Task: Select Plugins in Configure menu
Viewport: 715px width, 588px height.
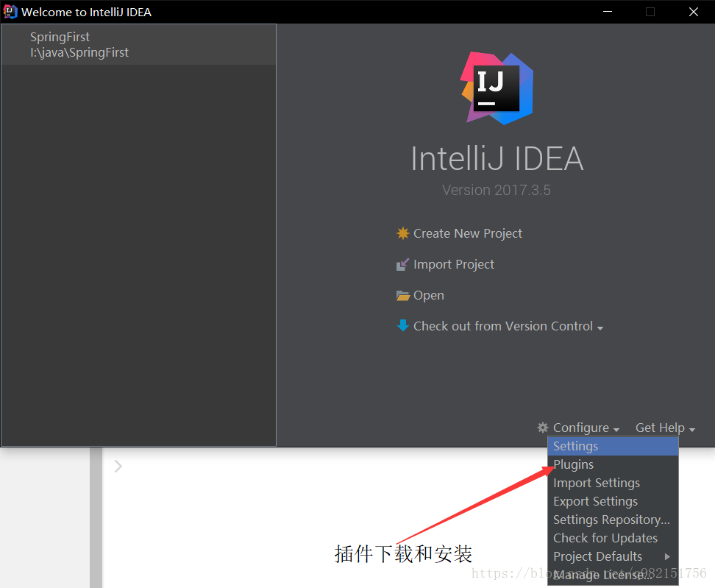Action: (613, 464)
